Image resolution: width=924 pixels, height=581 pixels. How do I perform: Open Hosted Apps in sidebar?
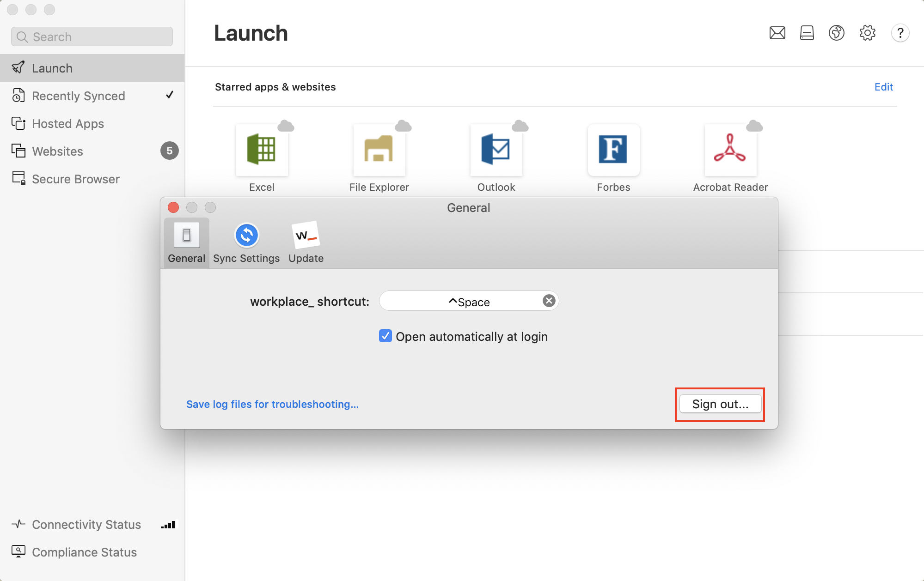[92, 123]
